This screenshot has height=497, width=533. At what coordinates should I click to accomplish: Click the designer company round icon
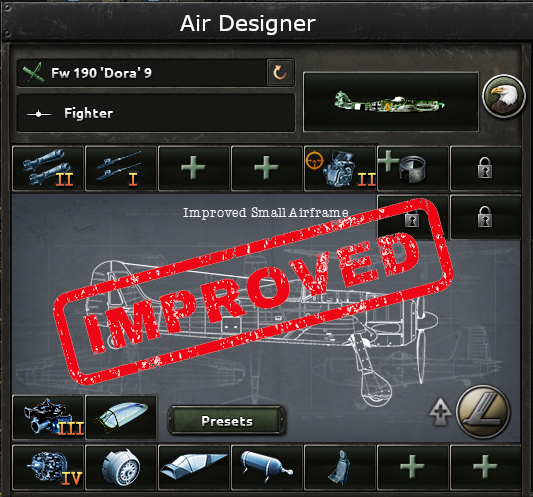click(x=483, y=412)
